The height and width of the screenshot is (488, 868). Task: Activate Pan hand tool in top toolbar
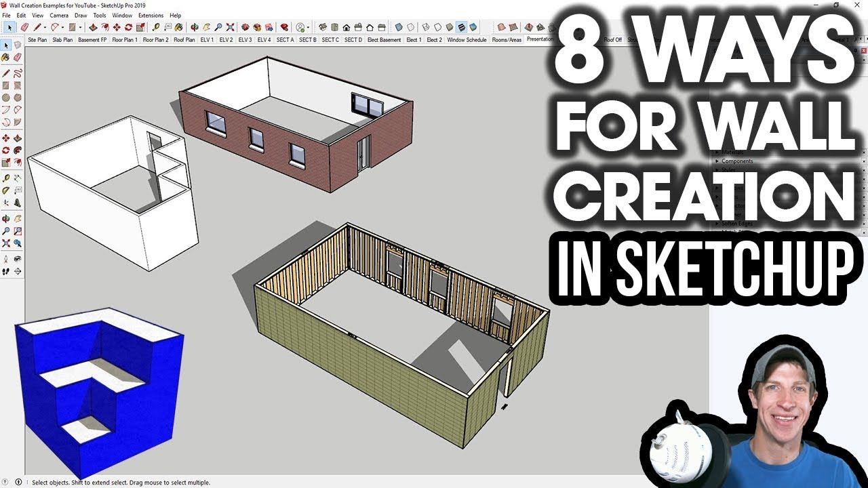206,27
